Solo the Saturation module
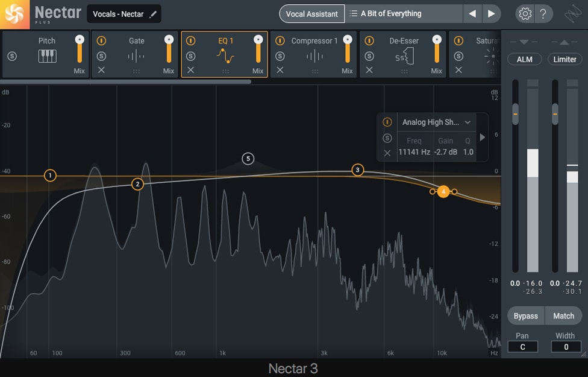588x377 pixels. [458, 56]
